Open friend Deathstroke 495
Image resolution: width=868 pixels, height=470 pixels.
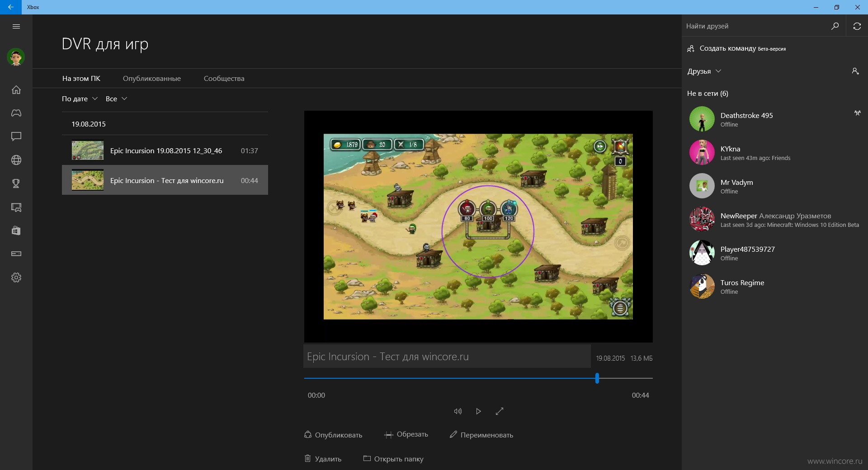[x=775, y=119]
